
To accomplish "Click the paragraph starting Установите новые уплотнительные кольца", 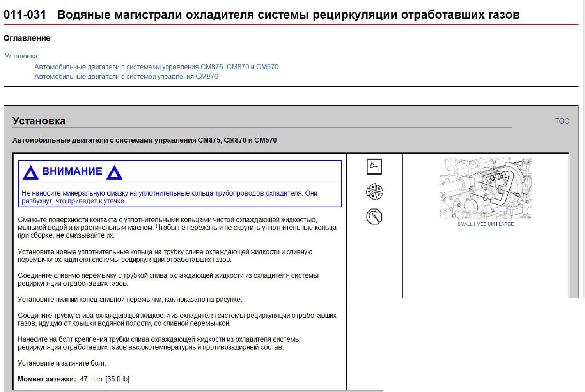I will 165,256.
